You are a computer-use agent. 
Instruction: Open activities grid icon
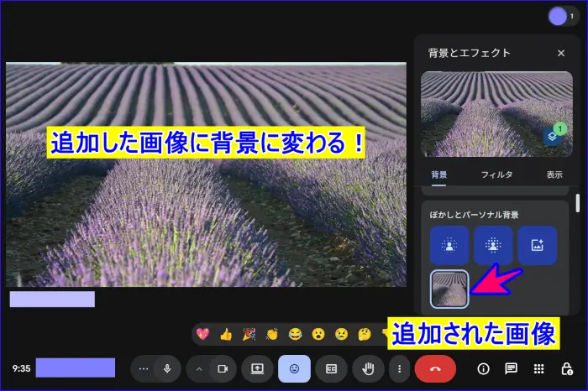pyautogui.click(x=539, y=369)
